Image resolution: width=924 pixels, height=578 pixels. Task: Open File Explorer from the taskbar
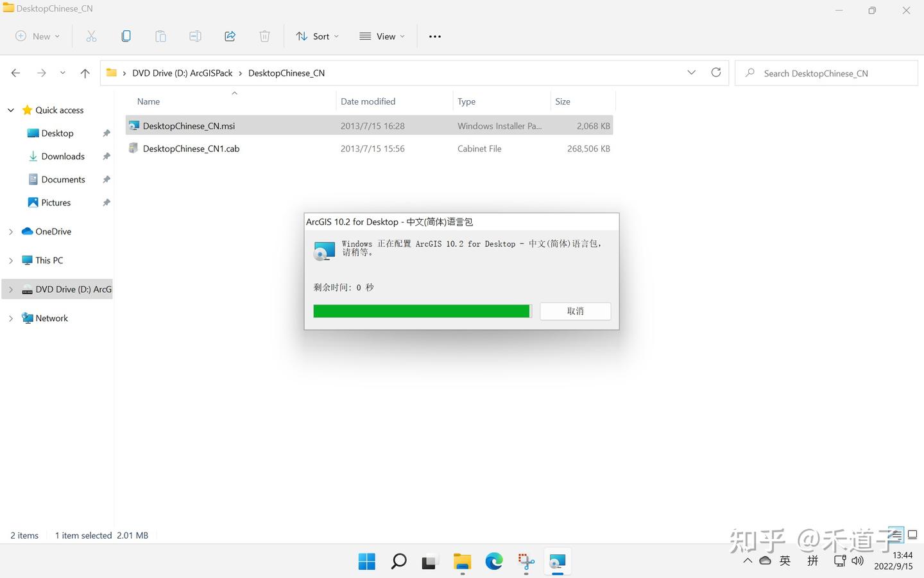click(x=462, y=562)
